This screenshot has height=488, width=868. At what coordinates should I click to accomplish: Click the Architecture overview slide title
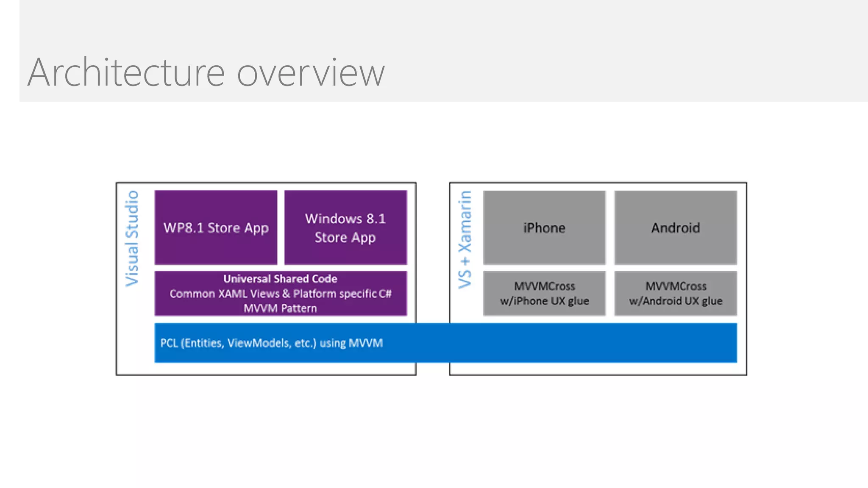(x=206, y=72)
